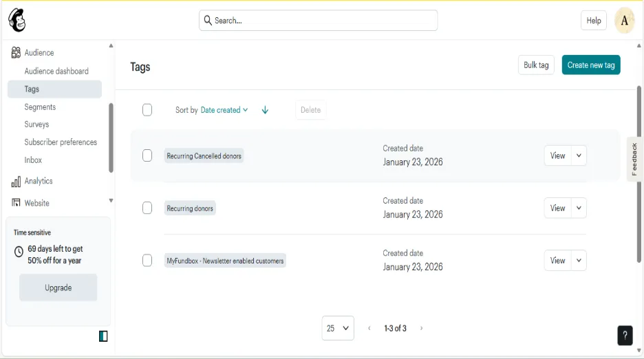
Task: Check the Recurring Cancelled donors checkbox
Action: point(147,155)
